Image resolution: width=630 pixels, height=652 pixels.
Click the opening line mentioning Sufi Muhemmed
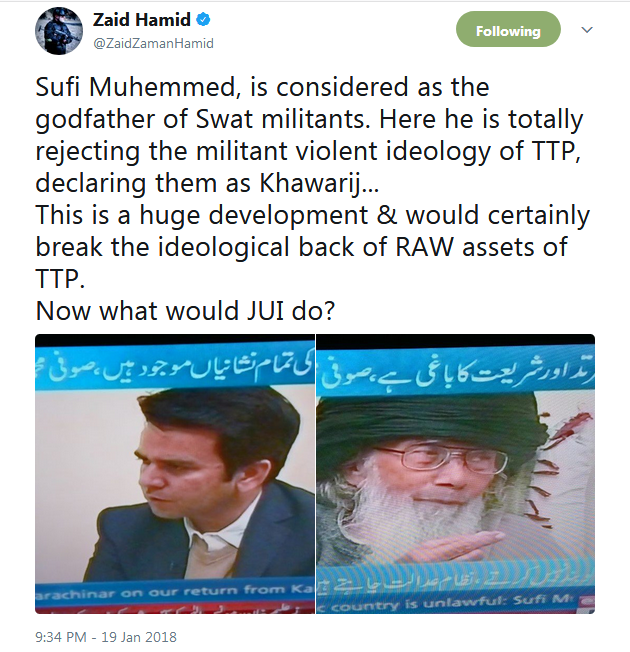tap(262, 87)
